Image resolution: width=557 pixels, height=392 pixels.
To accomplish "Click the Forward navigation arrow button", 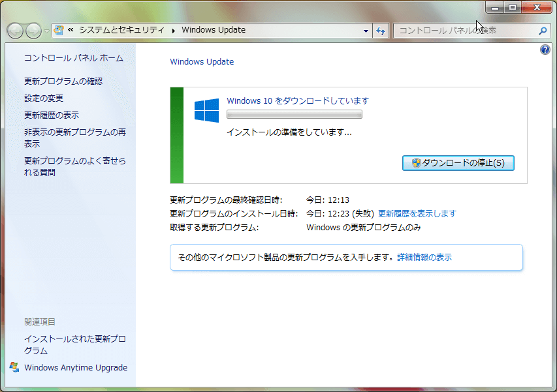I will (x=33, y=31).
